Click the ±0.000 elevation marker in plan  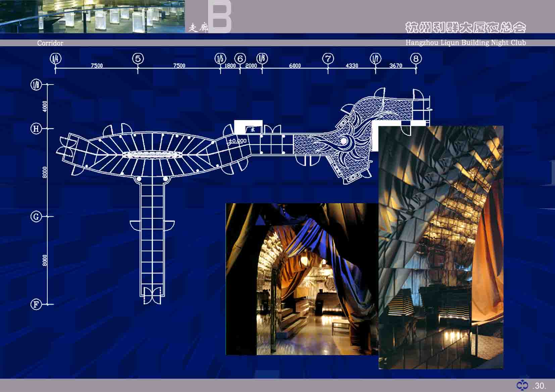237,141
